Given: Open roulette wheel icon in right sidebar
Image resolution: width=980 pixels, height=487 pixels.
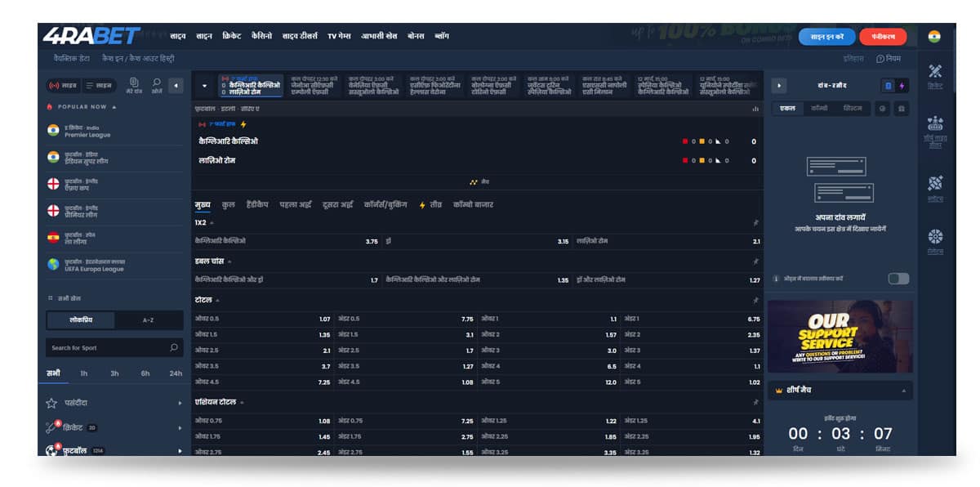Looking at the screenshot, I should pos(936,236).
